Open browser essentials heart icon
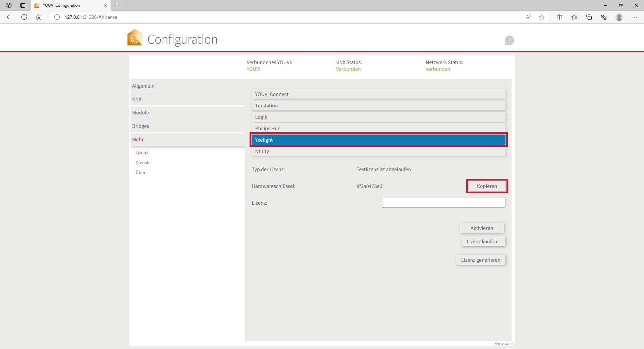The width and height of the screenshot is (644, 349). coord(604,17)
